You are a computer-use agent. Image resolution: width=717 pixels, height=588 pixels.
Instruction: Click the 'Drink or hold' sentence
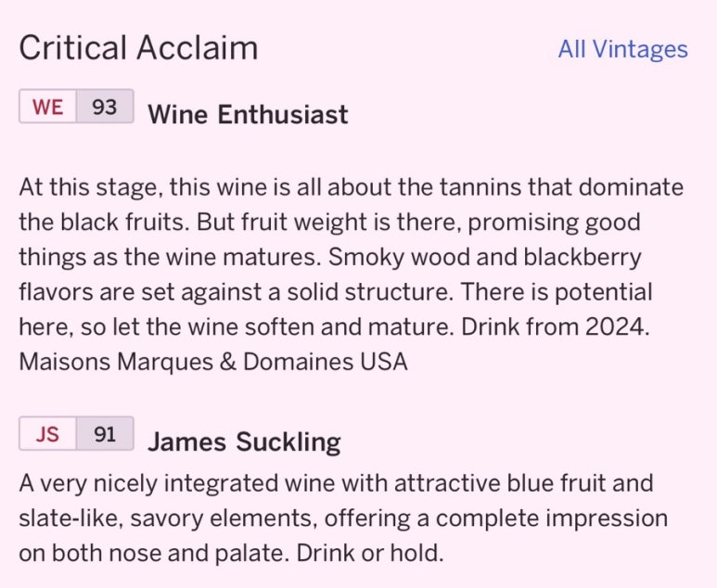coord(370,553)
